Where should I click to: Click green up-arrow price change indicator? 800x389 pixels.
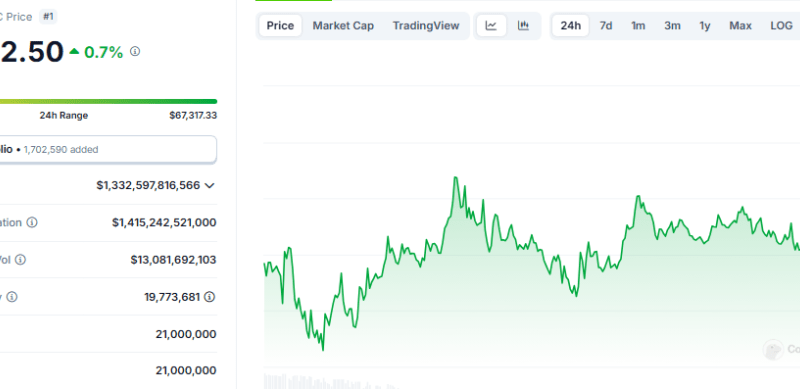[x=74, y=51]
